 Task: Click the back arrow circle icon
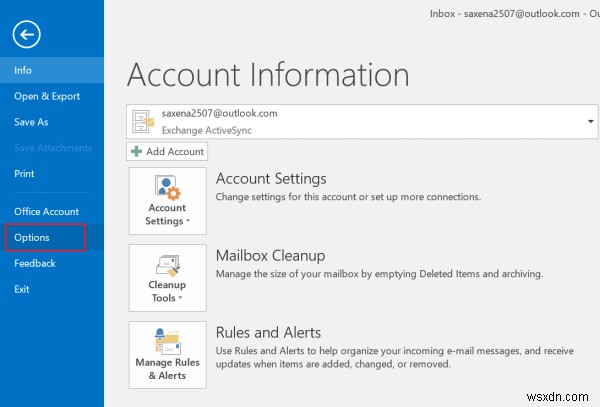coord(26,35)
